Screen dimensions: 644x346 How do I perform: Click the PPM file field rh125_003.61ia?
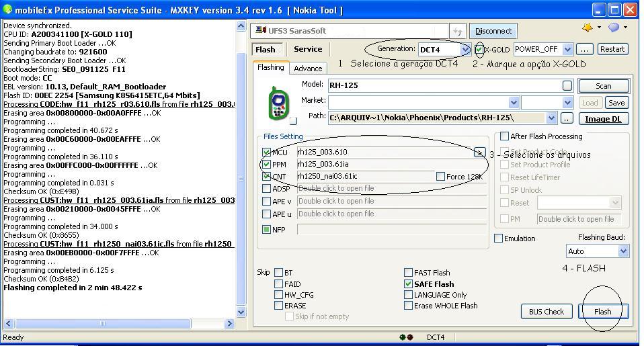391,164
